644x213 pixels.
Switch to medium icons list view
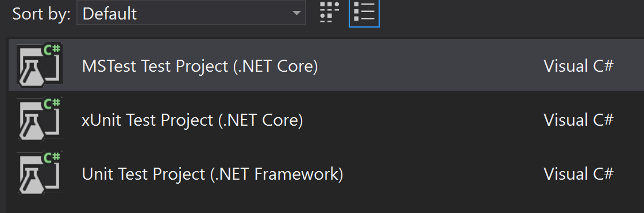point(364,12)
